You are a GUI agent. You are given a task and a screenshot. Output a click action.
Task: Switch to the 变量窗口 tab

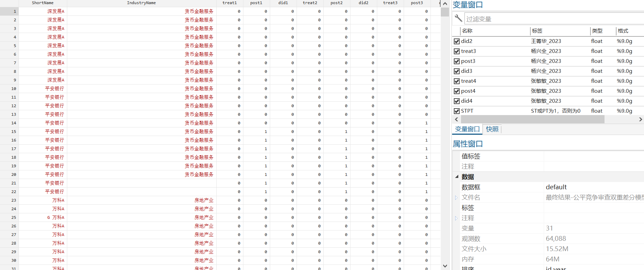tap(467, 129)
